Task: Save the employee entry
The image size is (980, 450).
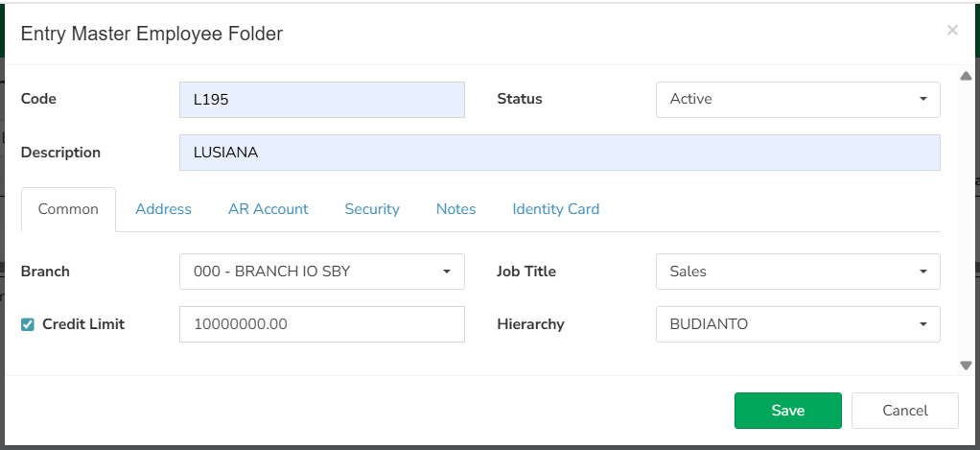Action: pyautogui.click(x=787, y=411)
